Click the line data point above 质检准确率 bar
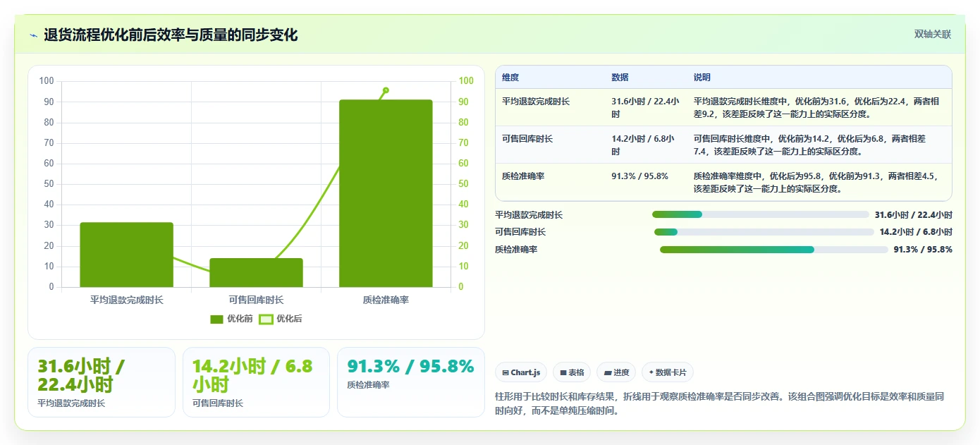The image size is (980, 445). click(386, 90)
